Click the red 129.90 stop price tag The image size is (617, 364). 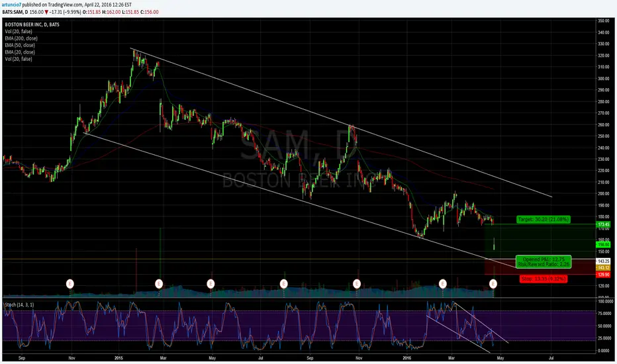tap(604, 275)
